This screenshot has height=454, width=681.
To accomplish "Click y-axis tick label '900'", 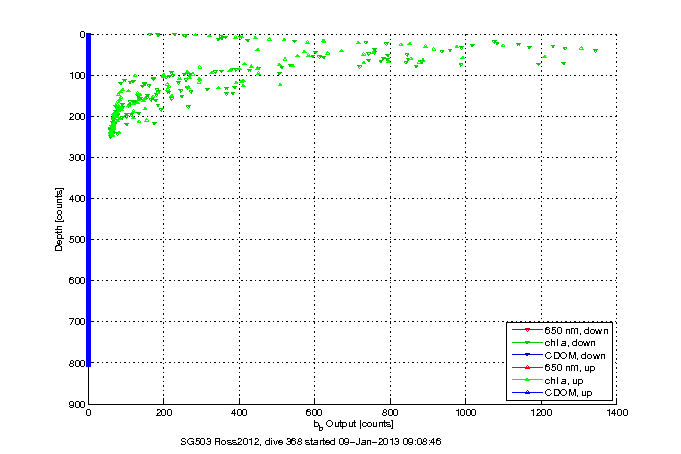I will click(77, 404).
